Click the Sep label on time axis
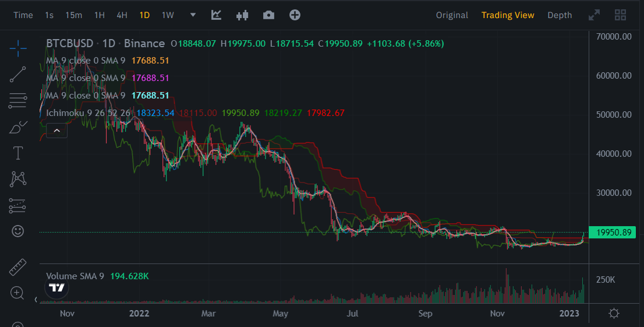644x327 pixels. point(425,314)
